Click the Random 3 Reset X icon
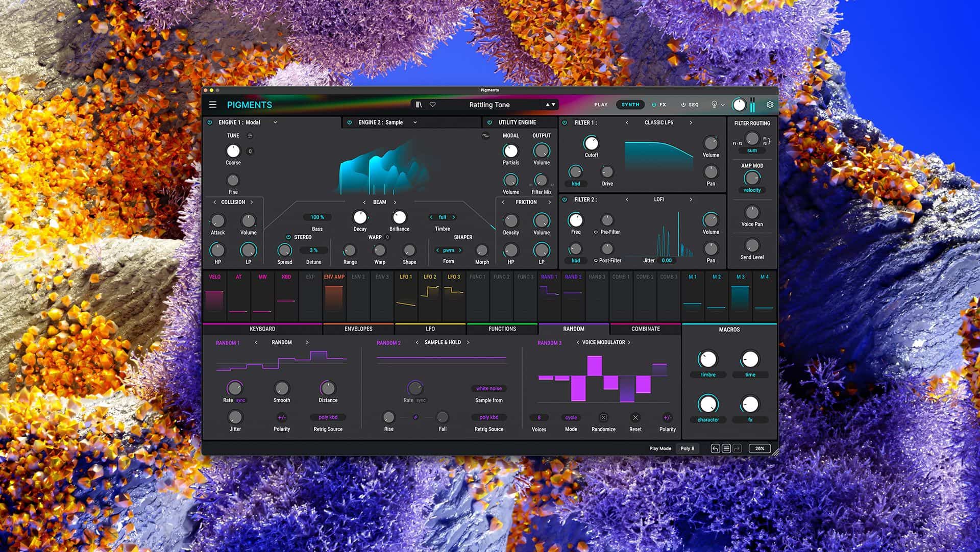Screen dimensions: 980x552 635,417
